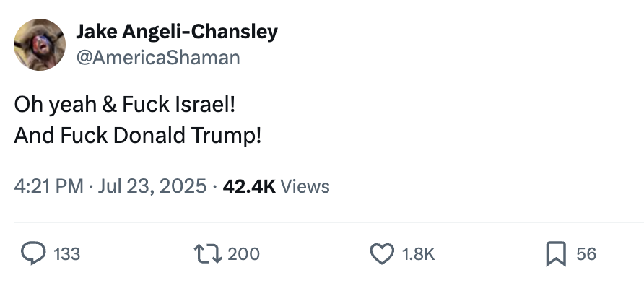Open the 4:21 PM timestamp link
The width and height of the screenshot is (644, 283).
[49, 186]
